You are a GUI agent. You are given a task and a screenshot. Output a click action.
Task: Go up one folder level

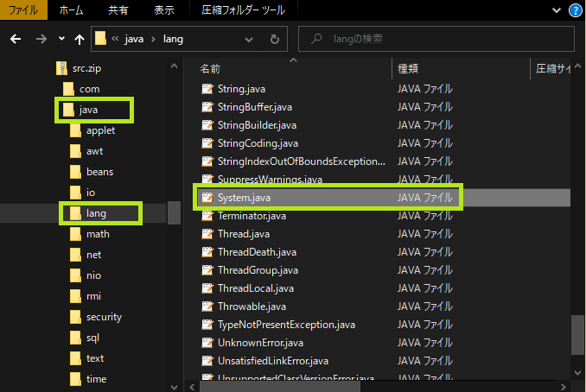click(80, 39)
